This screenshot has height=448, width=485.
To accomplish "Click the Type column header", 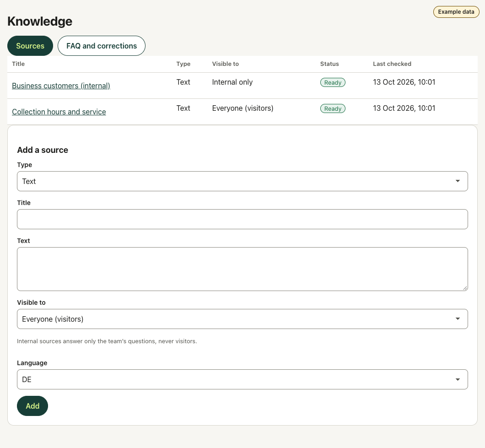I will click(183, 64).
